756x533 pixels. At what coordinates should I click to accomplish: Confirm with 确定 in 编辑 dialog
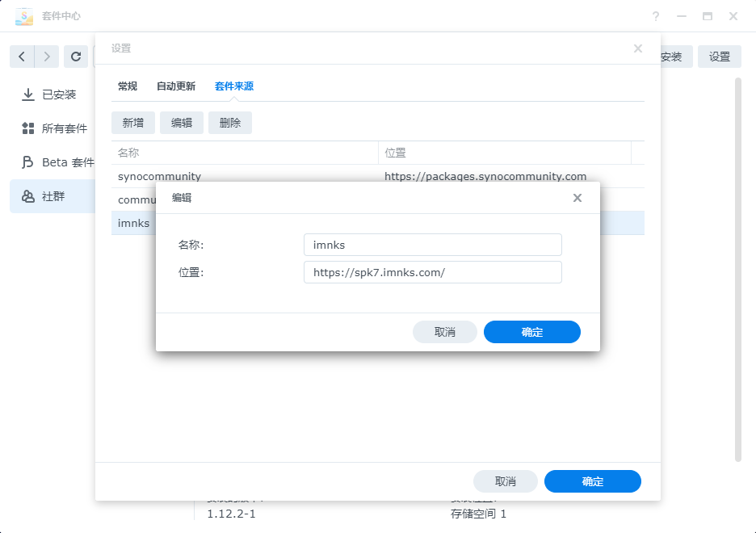[x=531, y=332]
